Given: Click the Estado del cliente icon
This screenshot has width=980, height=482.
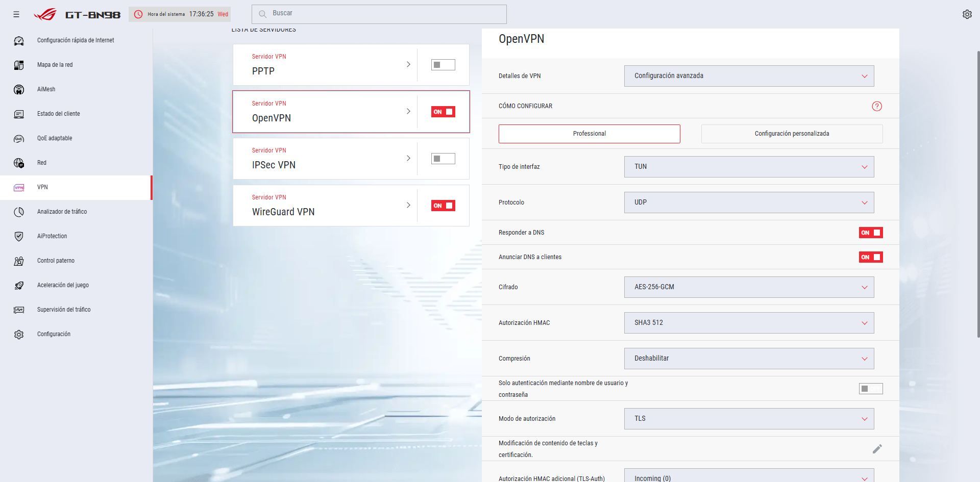Looking at the screenshot, I should click(x=19, y=114).
